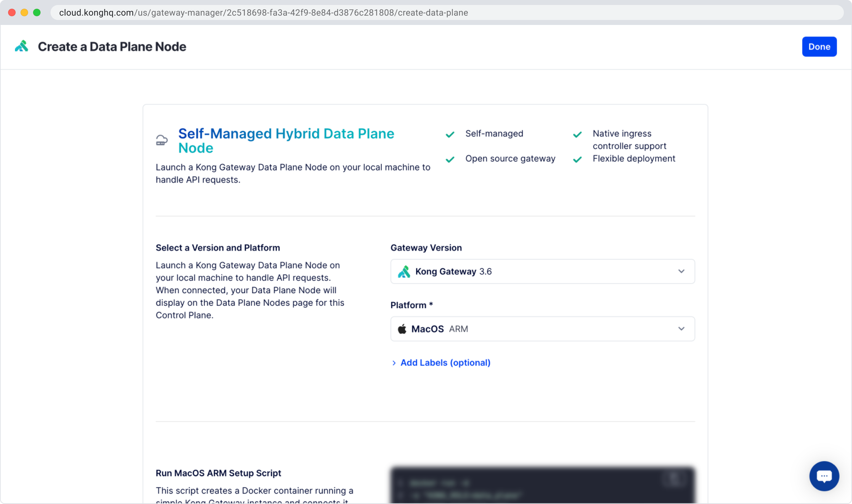Click the Apple icon in Platform field
Screen dimensions: 852x504
coord(402,329)
